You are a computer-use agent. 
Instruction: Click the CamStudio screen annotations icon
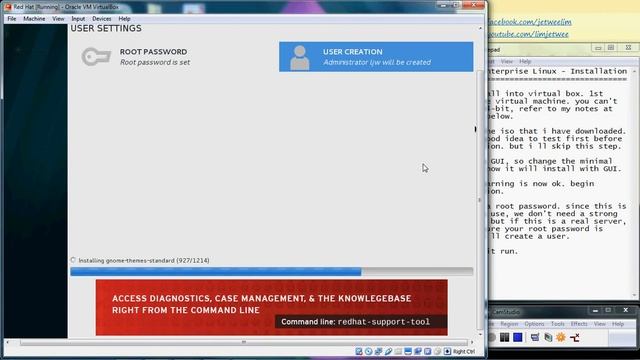pos(535,337)
